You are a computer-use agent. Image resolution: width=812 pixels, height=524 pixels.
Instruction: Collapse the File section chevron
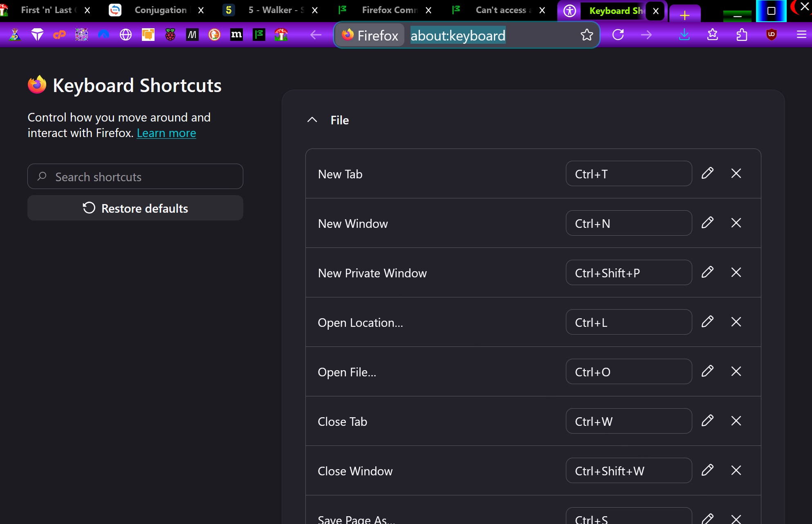click(x=312, y=120)
